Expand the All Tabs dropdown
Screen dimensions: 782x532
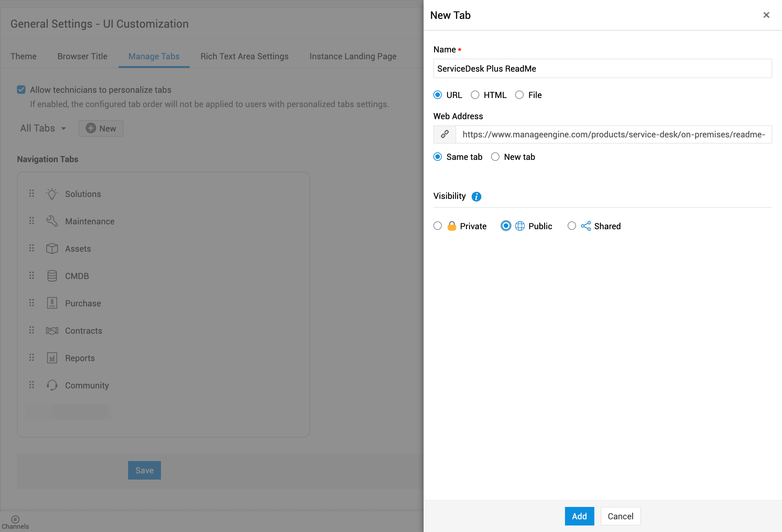click(x=43, y=128)
